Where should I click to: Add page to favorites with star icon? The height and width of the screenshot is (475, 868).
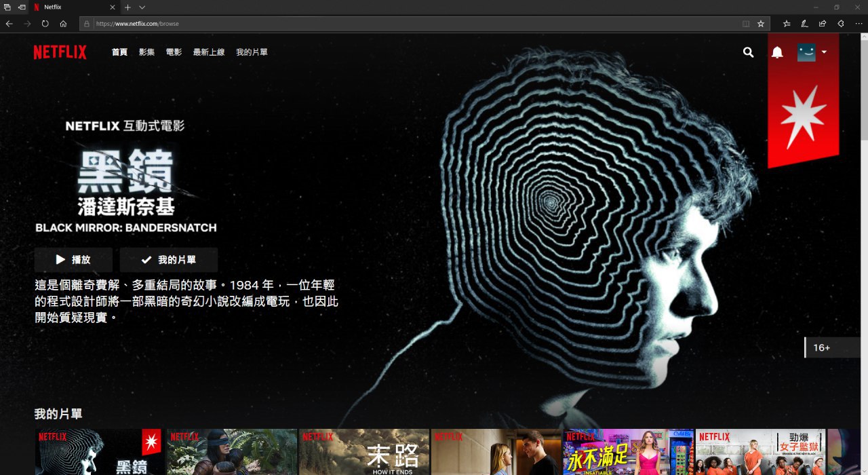click(x=761, y=23)
